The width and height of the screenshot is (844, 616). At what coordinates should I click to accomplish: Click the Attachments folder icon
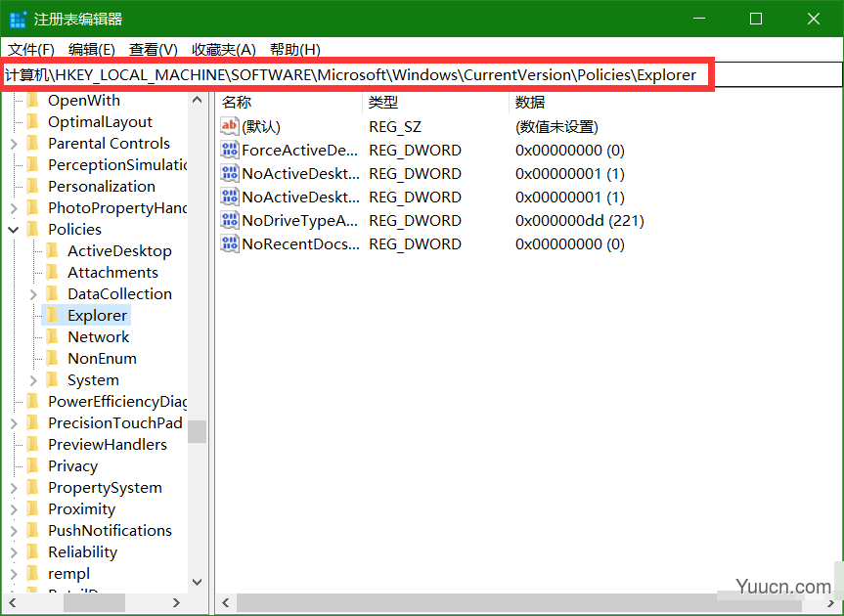point(53,273)
